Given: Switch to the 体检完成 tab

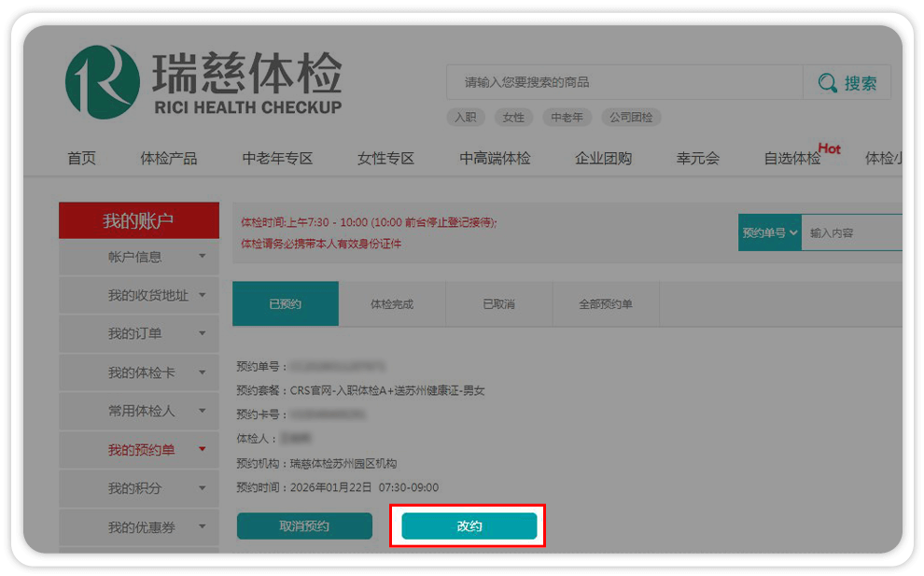Looking at the screenshot, I should click(392, 304).
